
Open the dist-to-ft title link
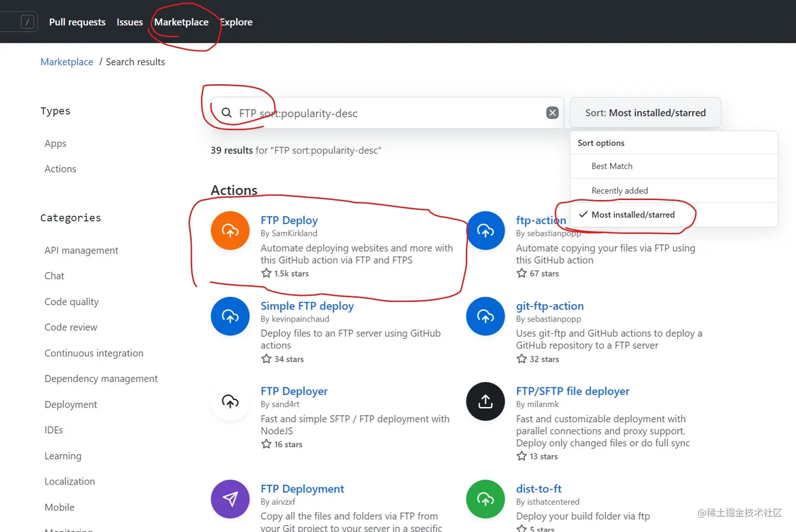[539, 489]
